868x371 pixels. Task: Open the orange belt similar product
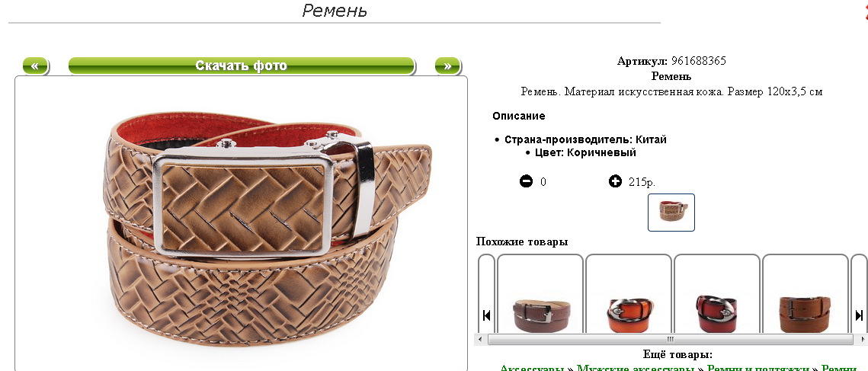630,315
